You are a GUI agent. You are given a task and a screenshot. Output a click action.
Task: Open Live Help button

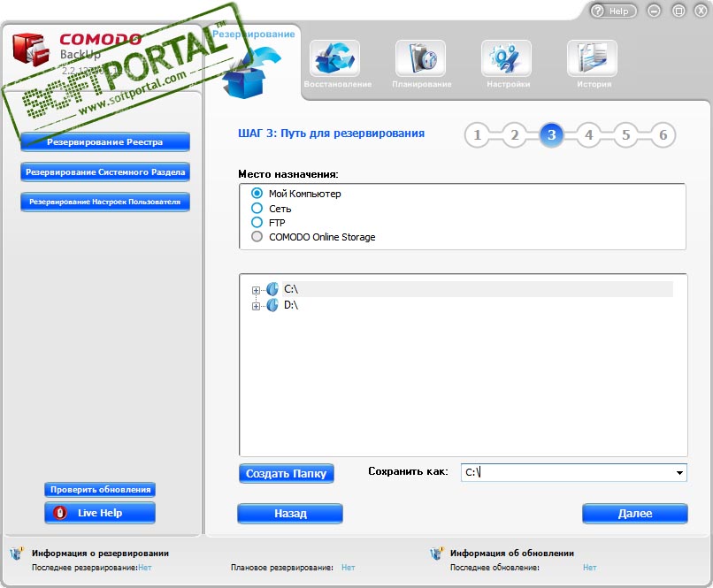point(100,513)
